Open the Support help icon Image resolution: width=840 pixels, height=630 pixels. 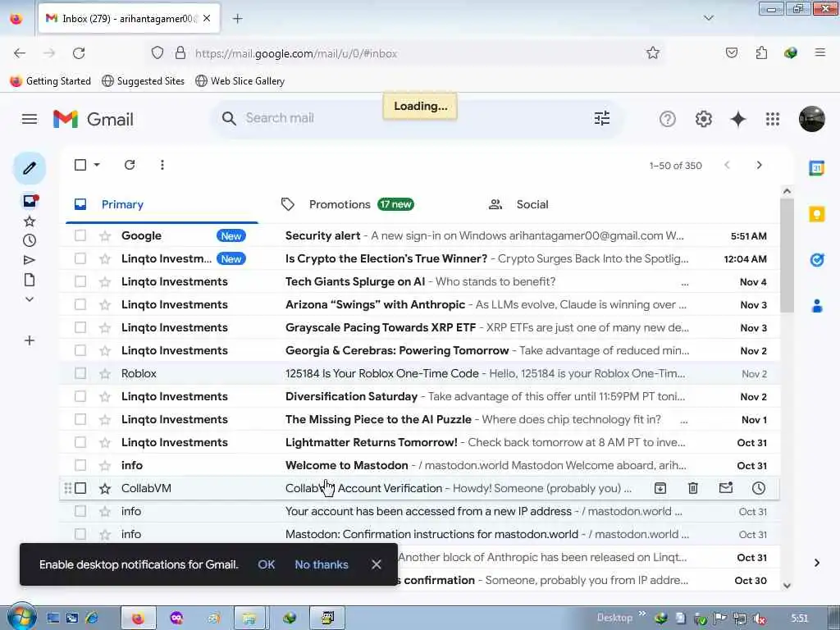click(x=668, y=119)
